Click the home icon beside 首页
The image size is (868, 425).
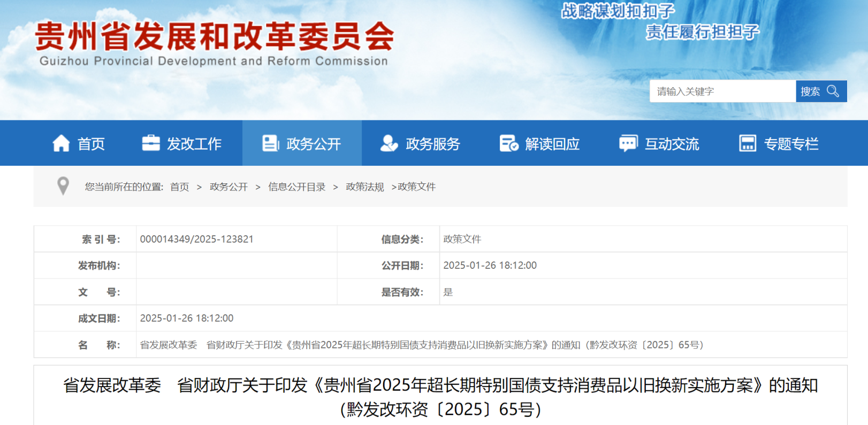(61, 143)
